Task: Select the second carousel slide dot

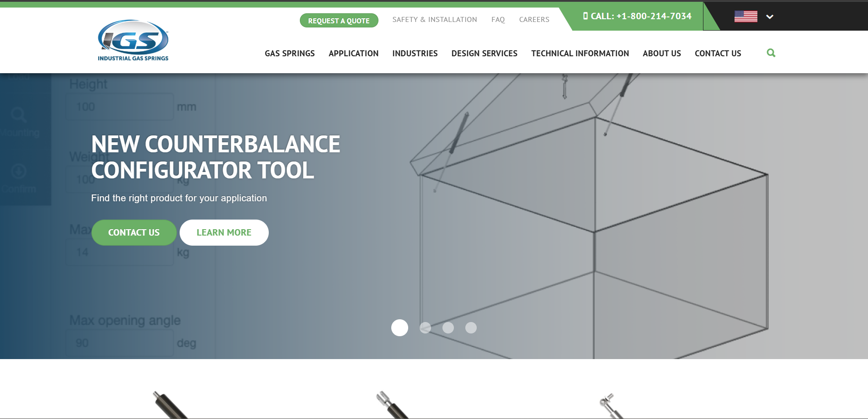Action: click(425, 328)
